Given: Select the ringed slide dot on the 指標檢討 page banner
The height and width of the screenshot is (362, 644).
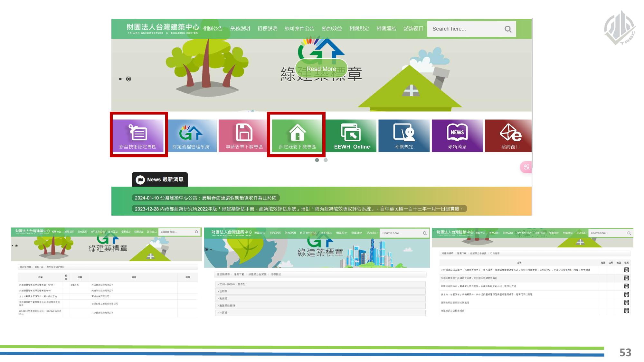Looking at the screenshot, I should click(x=206, y=249).
